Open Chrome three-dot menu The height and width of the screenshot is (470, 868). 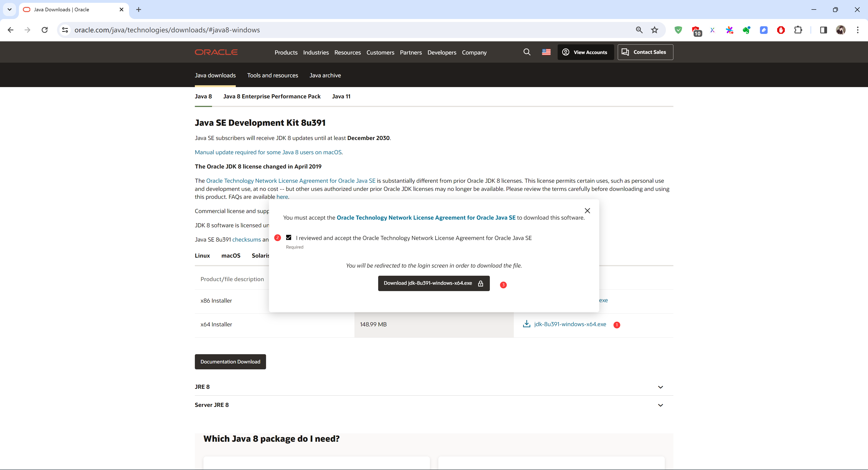point(858,30)
